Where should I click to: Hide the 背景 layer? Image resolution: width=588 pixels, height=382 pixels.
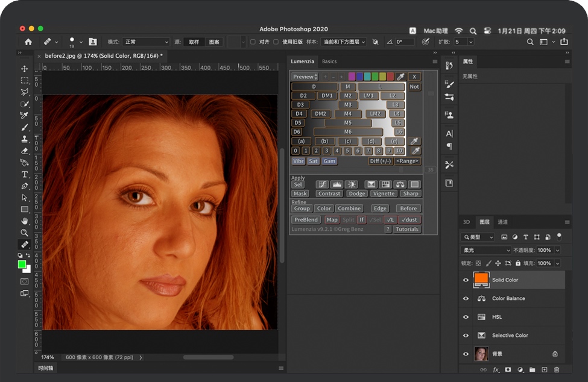(x=466, y=354)
